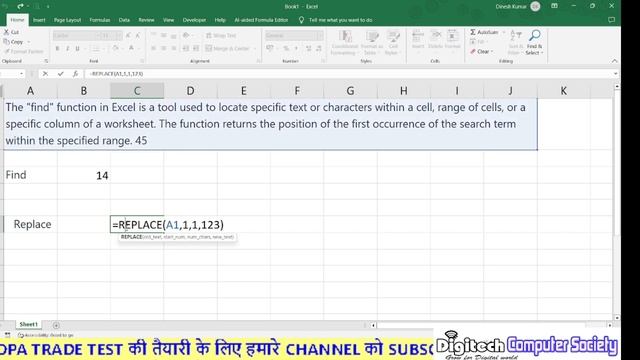Open Find & Select menu
Screen dimensions: 640x360
pyautogui.click(x=534, y=42)
